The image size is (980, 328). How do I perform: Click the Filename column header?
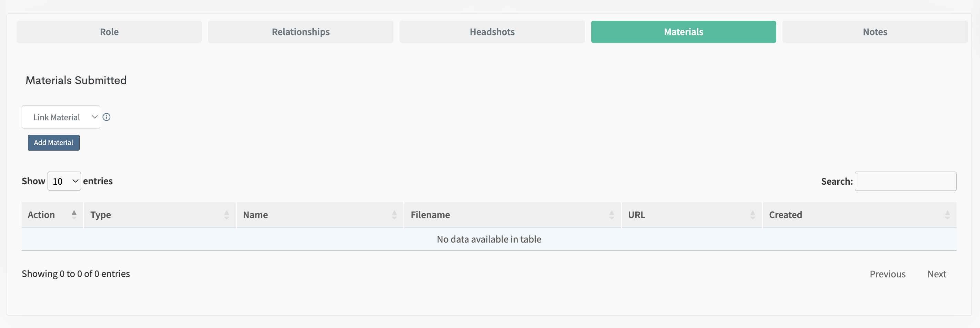430,215
